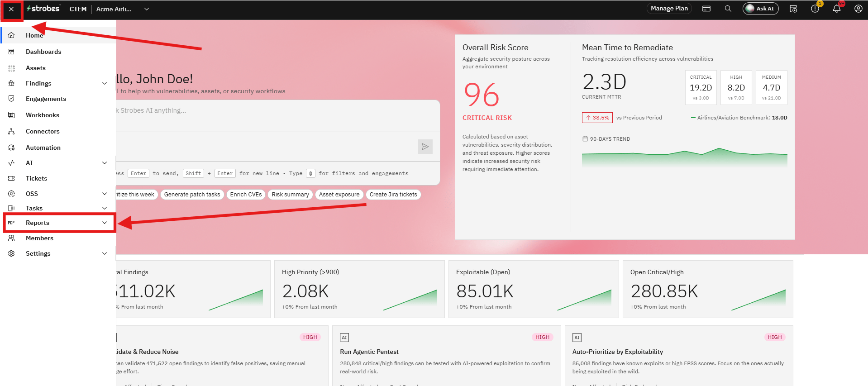Open the alerts exclamation icon with badge 1
The width and height of the screenshot is (868, 386).
[x=815, y=9]
